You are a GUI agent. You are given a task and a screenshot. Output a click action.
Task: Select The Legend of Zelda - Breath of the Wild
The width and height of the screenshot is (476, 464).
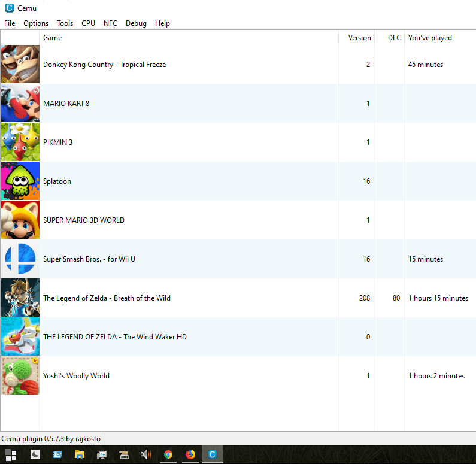coord(107,298)
